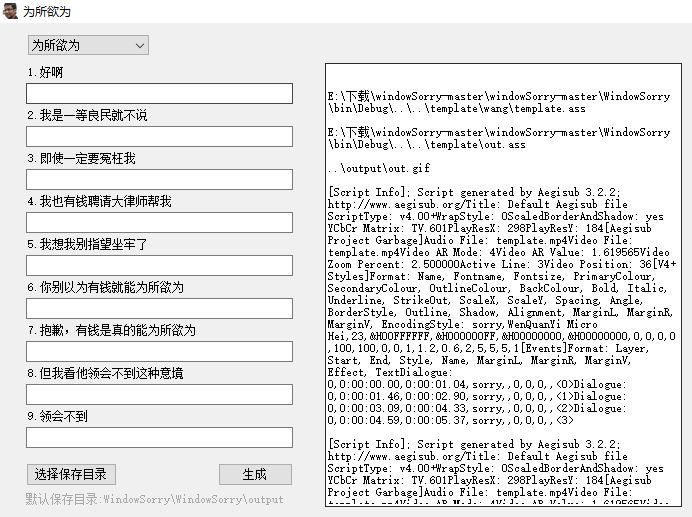
Task: Click the 为所欲为 window title text
Action: click(47, 11)
